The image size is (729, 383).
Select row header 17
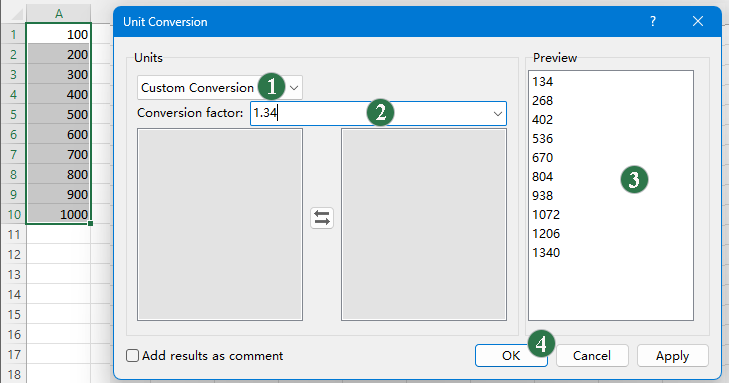point(13,354)
